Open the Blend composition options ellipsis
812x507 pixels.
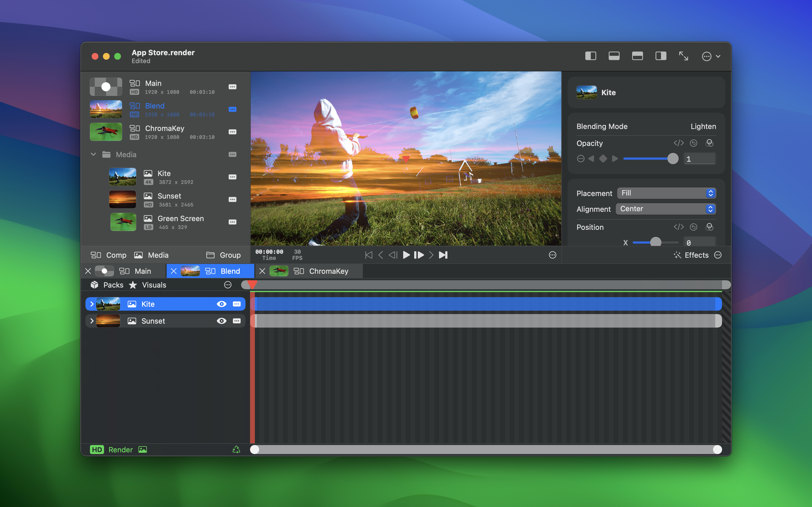pos(232,109)
